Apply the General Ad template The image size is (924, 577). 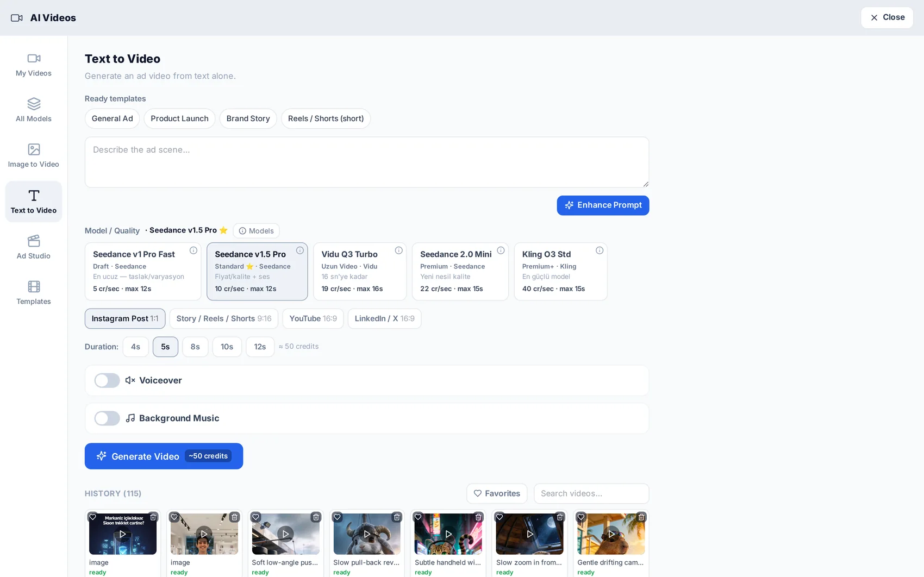point(113,118)
